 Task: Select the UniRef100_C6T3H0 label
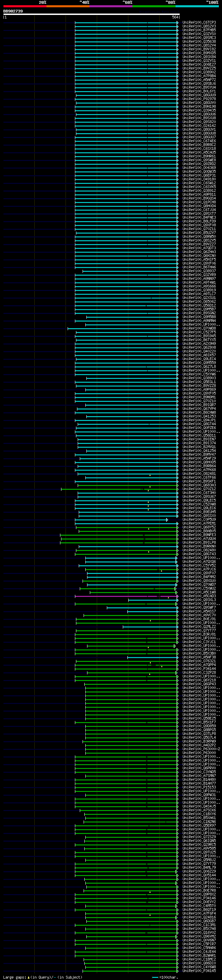[x=199, y=493]
